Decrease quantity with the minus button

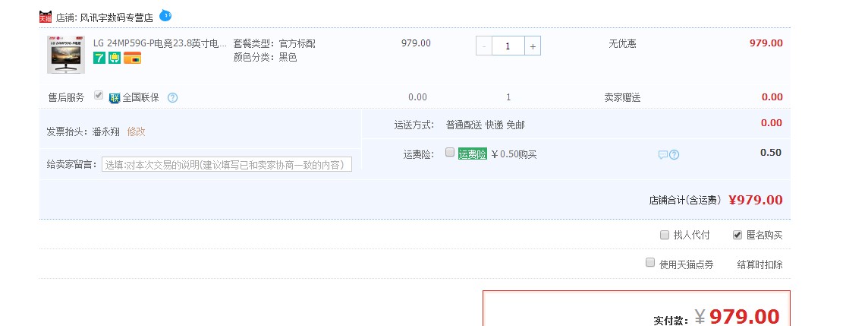click(484, 46)
